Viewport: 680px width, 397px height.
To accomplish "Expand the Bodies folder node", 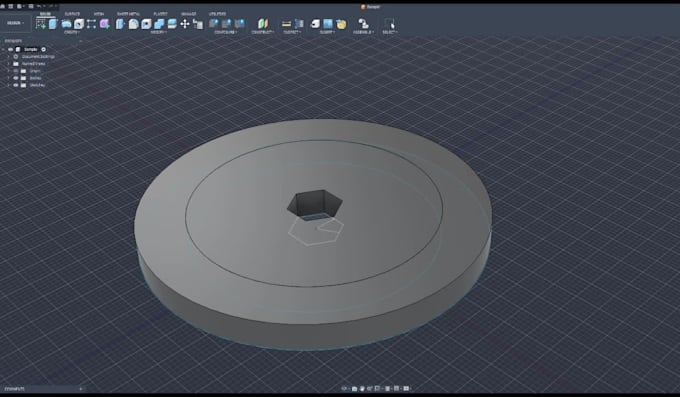I will pos(8,78).
